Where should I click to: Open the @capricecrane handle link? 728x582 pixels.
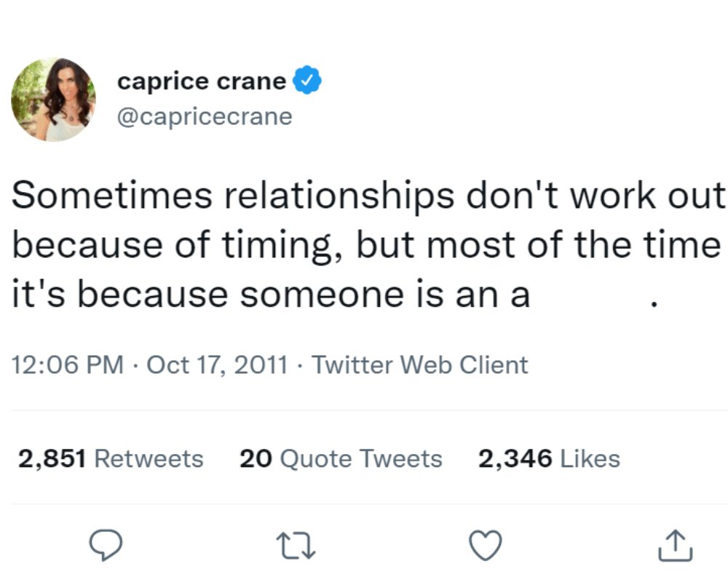[x=205, y=116]
